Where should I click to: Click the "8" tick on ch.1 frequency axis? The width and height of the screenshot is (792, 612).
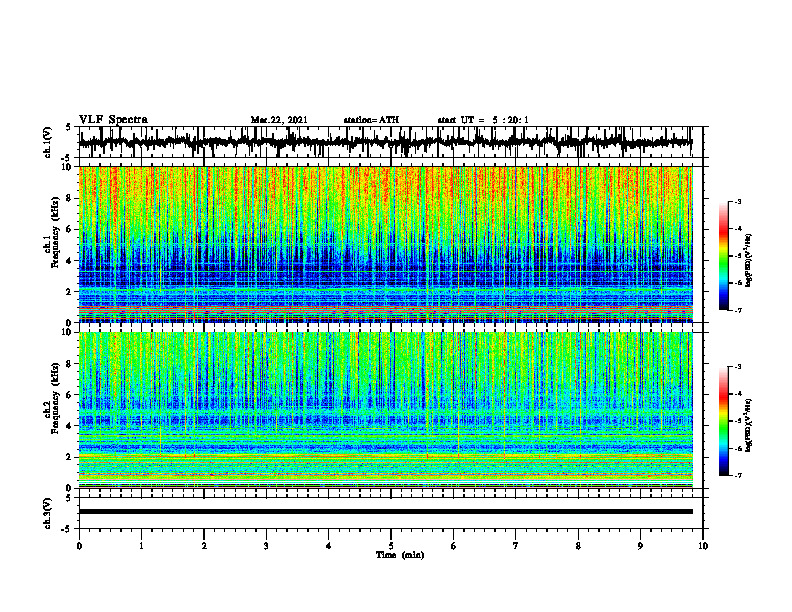[70, 198]
